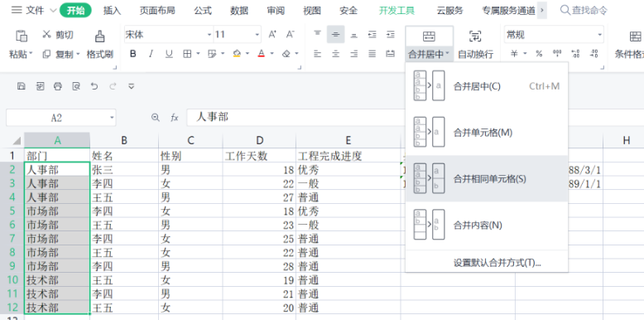The height and width of the screenshot is (320, 644).
Task: Click the cell style draw-border icon
Action: tap(212, 53)
